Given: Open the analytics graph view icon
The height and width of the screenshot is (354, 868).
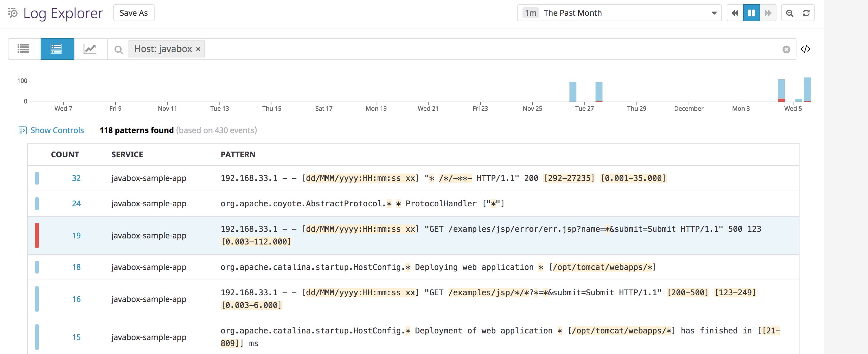Looking at the screenshot, I should point(90,49).
